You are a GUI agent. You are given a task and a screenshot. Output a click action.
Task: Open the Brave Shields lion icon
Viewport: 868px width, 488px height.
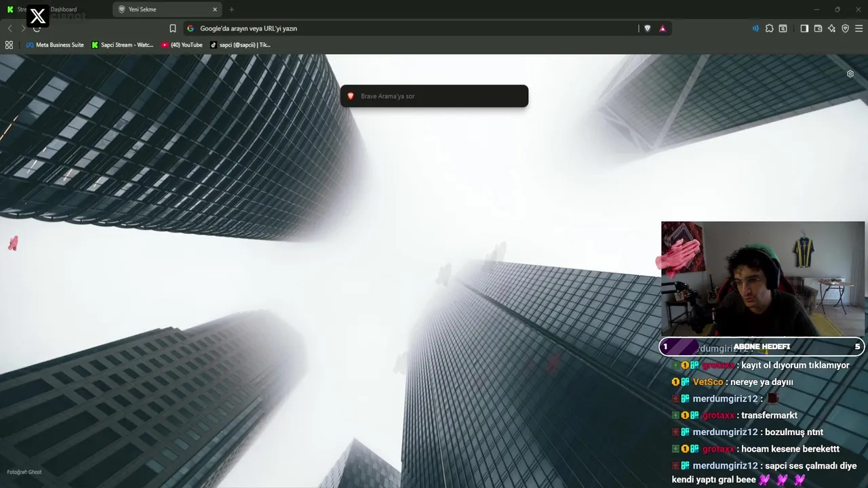pyautogui.click(x=648, y=28)
